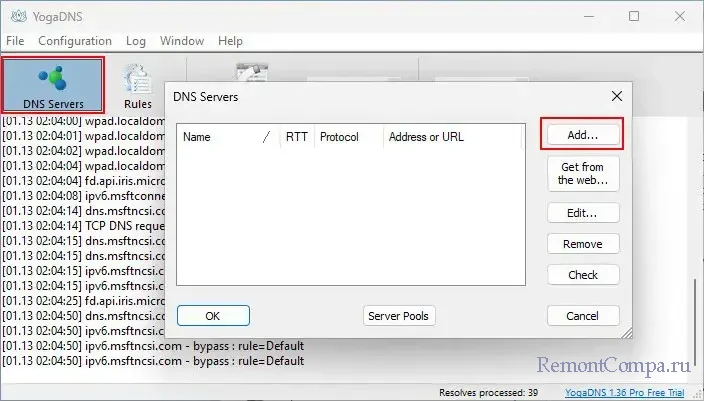704x401 pixels.
Task: Run Check on DNS servers
Action: pyautogui.click(x=583, y=275)
